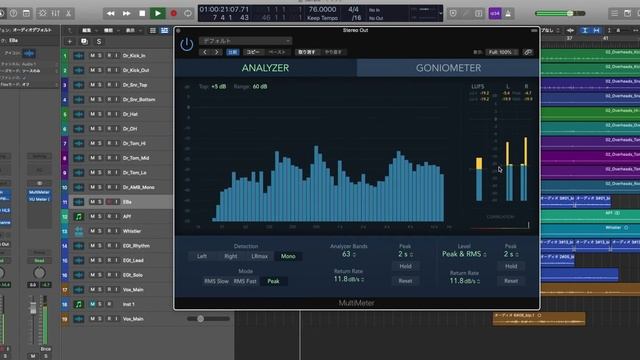Click the analyzer Reset button
This screenshot has height=360, width=640.
click(x=405, y=281)
